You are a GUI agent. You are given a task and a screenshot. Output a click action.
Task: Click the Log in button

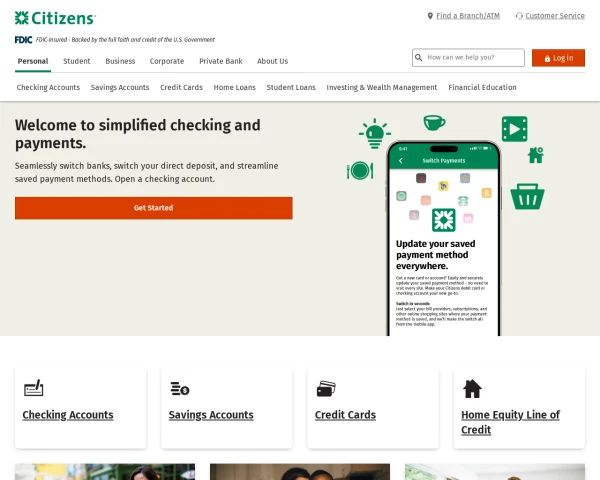pos(558,58)
